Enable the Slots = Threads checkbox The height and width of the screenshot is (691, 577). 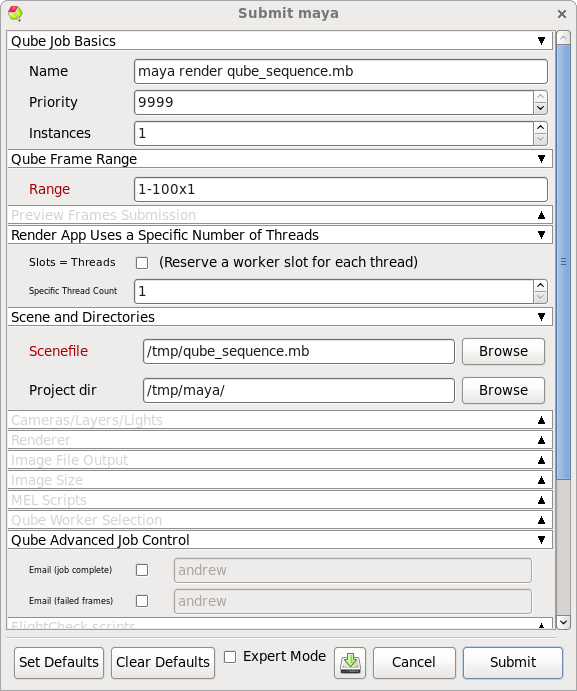[142, 263]
